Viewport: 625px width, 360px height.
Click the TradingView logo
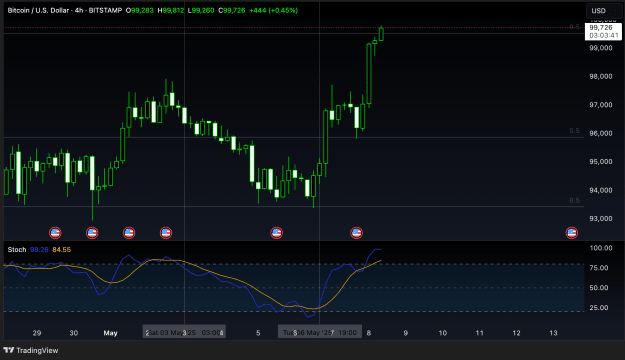[31, 350]
